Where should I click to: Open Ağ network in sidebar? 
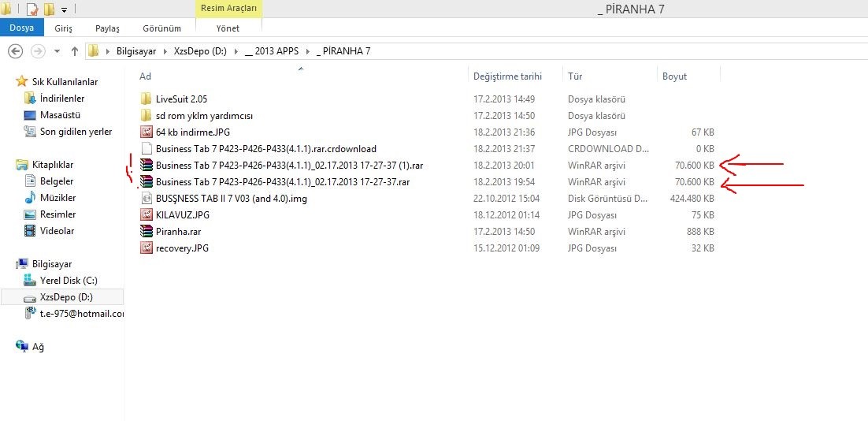(38, 347)
